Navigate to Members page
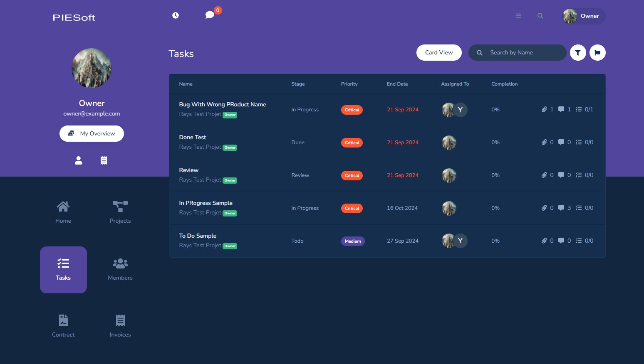This screenshot has width=644, height=364. (x=120, y=269)
